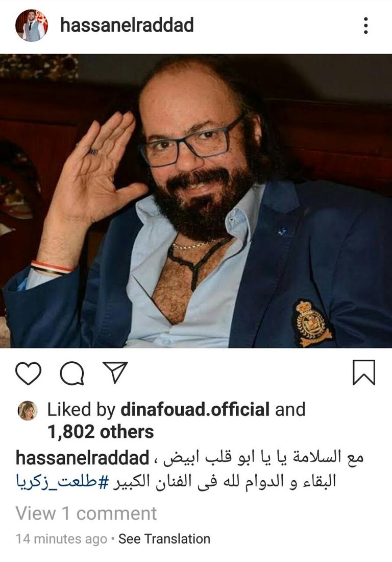Open the three-dot more options menu
This screenshot has width=392, height=562.
(365, 26)
